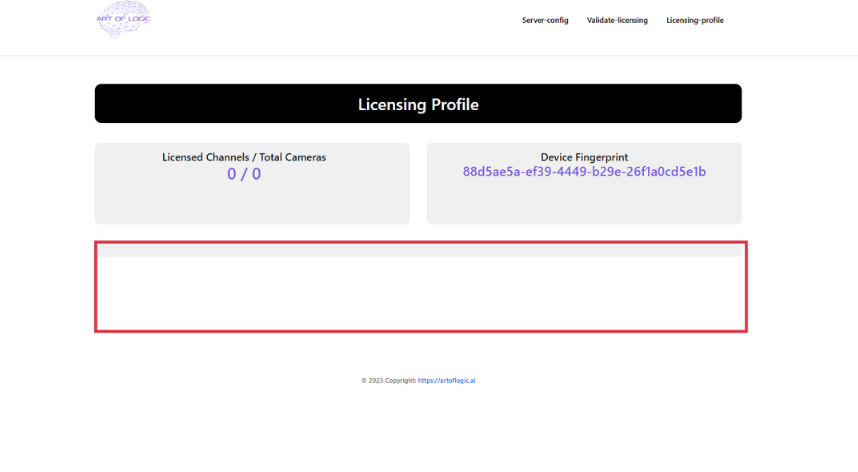Screen dimensions: 858x472
Task: Open the artoflogic.ai footer link
Action: point(446,381)
